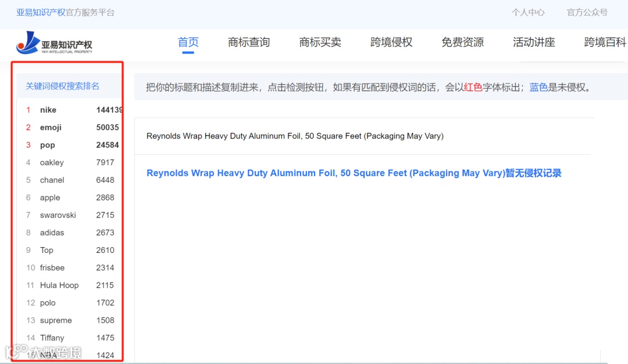The image size is (628, 364).
Task: Open 商标查询 in the navigation
Action: coord(249,42)
